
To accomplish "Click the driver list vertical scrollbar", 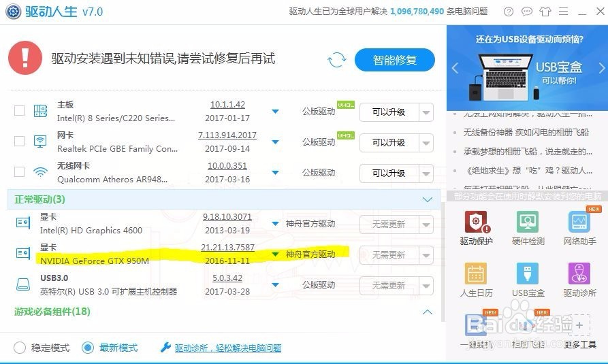I will pos(443,262).
